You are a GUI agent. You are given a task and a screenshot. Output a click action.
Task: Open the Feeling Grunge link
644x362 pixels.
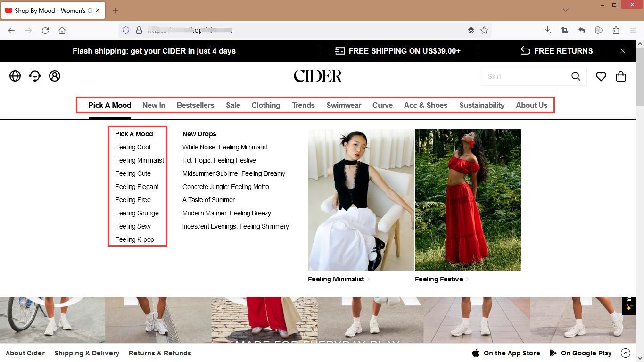point(137,213)
